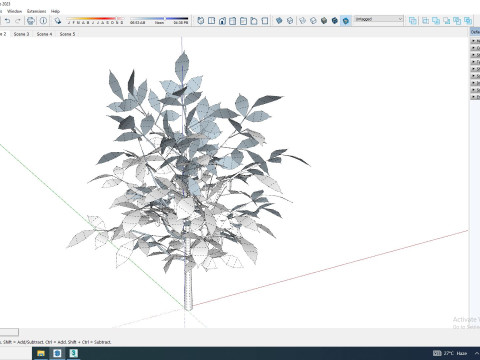Click the Print icon in toolbar
This screenshot has height=360, width=480.
31,21
